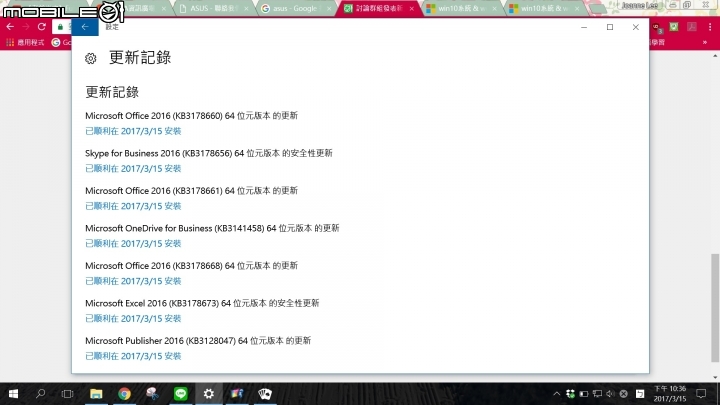Click the Chrome page scrollbar down arrow
Viewport: 720px width, 405px height.
pyautogui.click(x=715, y=377)
